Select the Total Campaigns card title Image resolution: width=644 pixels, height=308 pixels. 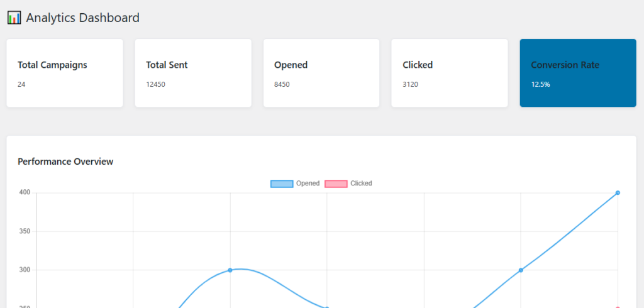(52, 65)
